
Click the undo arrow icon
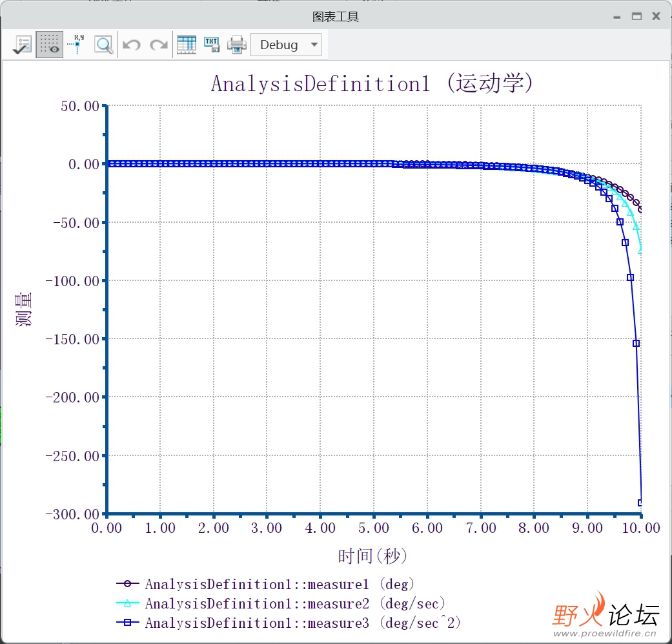click(132, 45)
